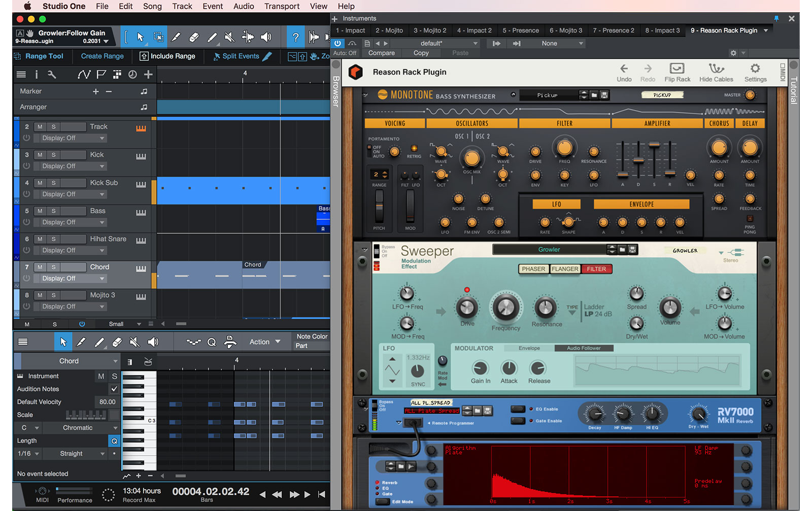812x511 pixels.
Task: Click the RV7000 Decay knob
Action: pyautogui.click(x=595, y=415)
